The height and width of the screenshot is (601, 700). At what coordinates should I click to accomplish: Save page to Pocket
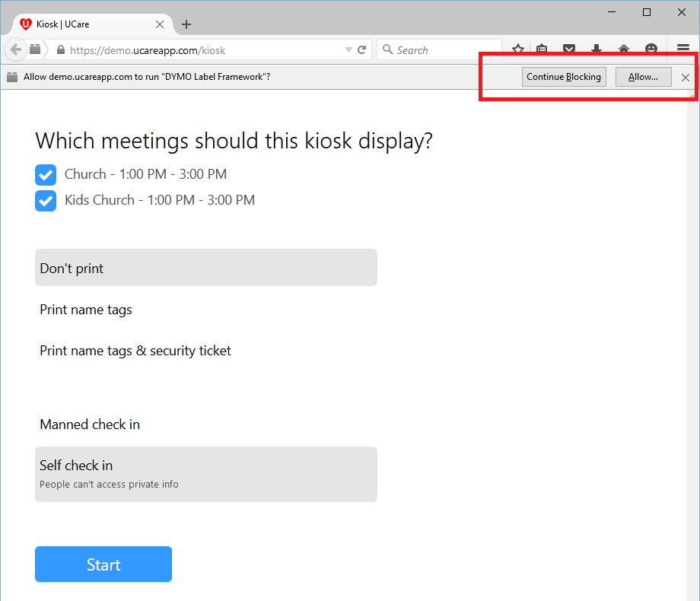[x=568, y=49]
